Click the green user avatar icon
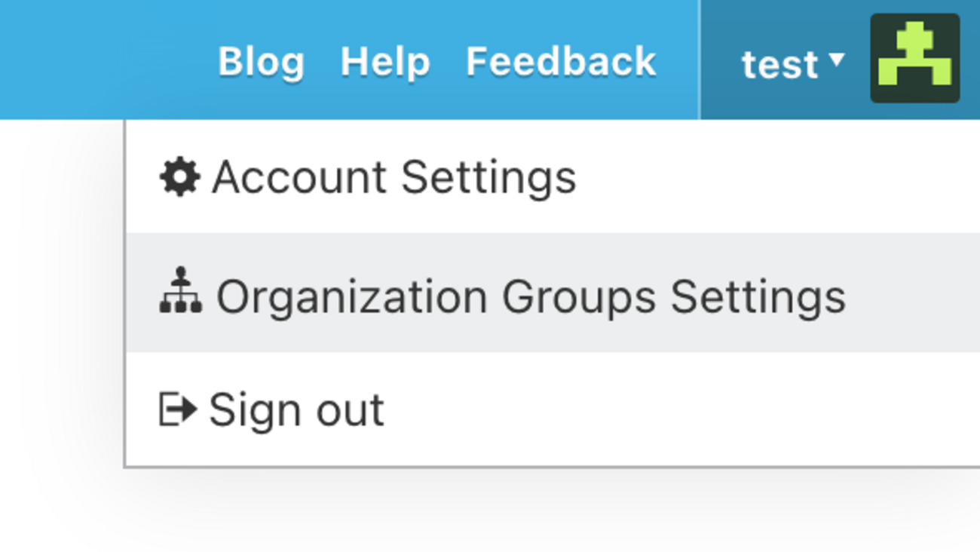Image resolution: width=980 pixels, height=552 pixels. tap(914, 59)
